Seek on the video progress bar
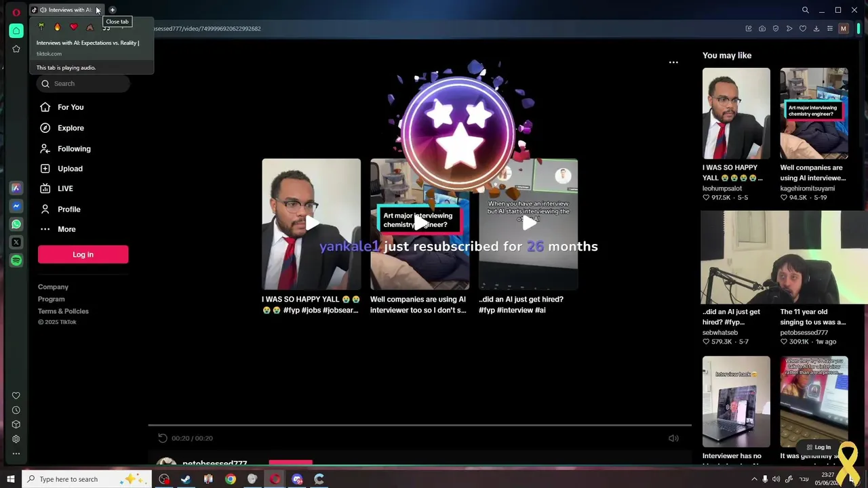 point(420,426)
